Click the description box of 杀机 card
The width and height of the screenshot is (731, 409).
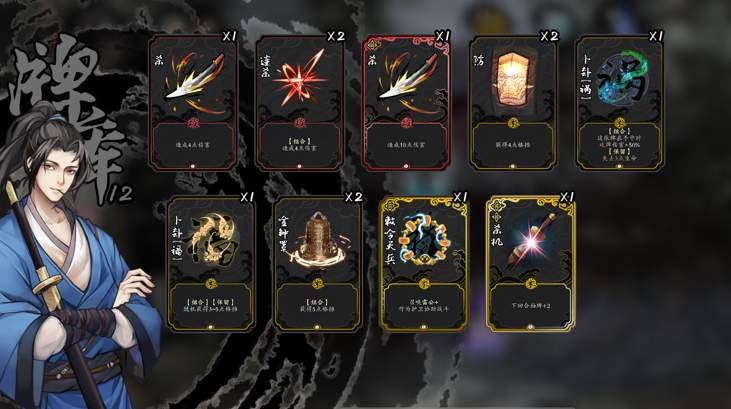coord(530,305)
